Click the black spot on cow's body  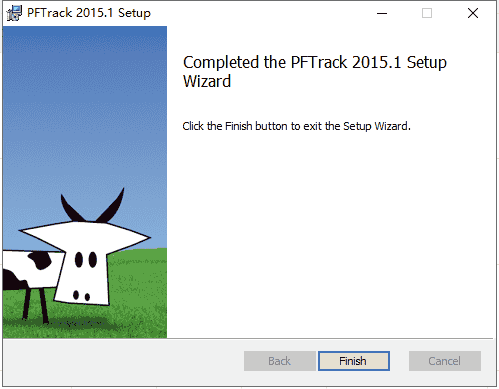(40, 260)
